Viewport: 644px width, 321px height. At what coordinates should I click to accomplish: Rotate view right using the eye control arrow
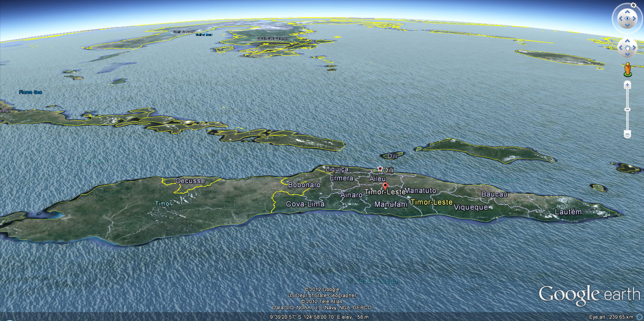coord(634,19)
